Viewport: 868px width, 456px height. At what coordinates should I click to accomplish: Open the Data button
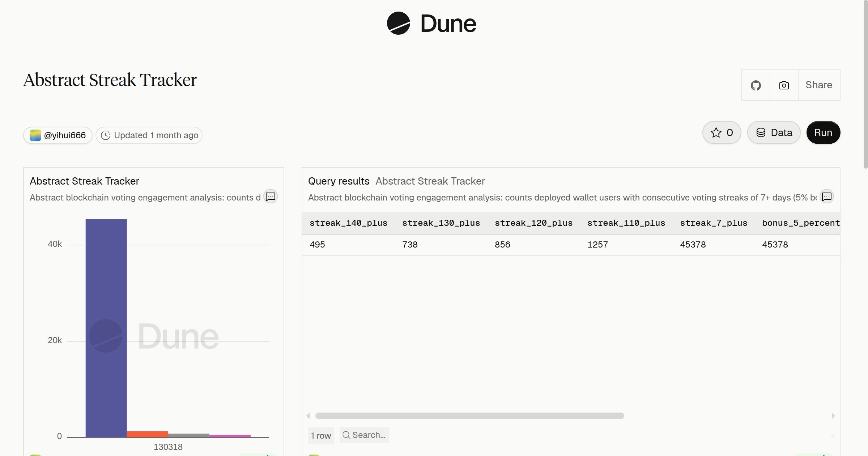(x=774, y=132)
